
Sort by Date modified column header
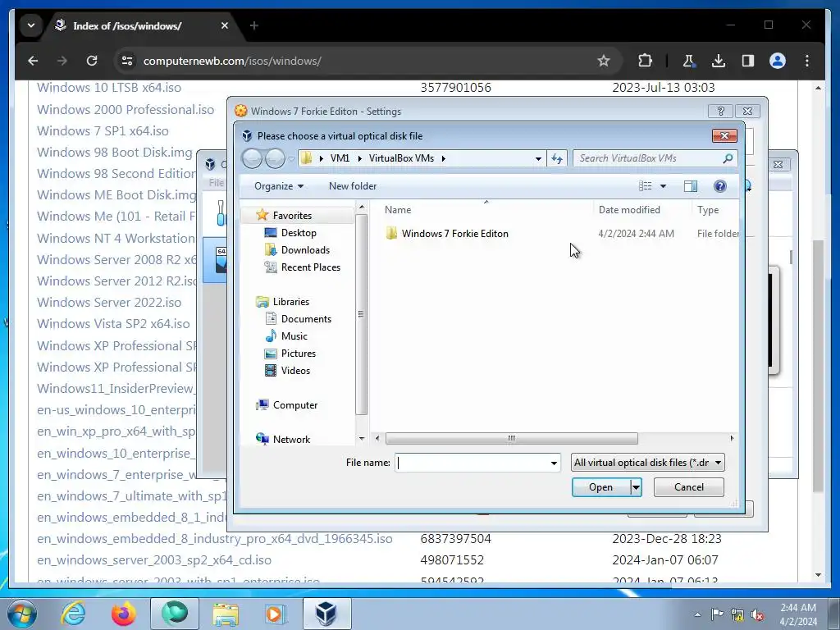coord(629,210)
